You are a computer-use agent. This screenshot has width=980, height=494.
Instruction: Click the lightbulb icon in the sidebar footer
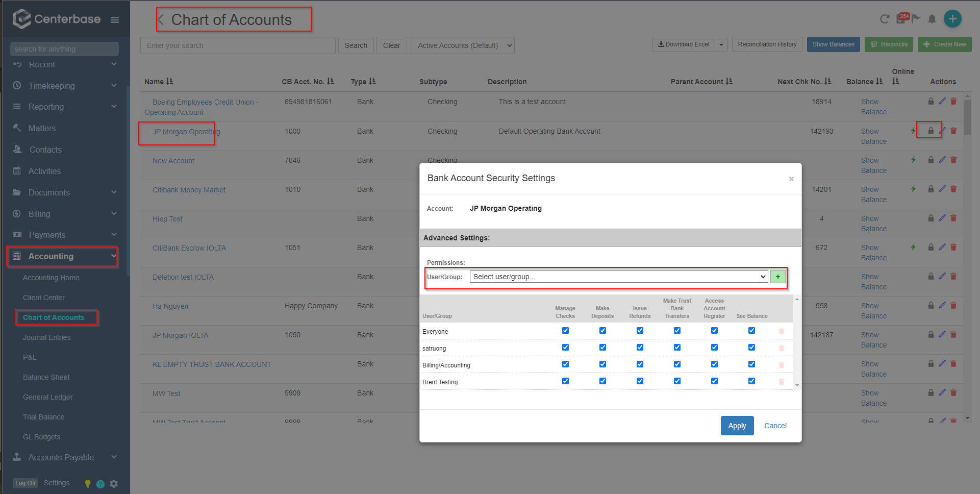tap(88, 484)
